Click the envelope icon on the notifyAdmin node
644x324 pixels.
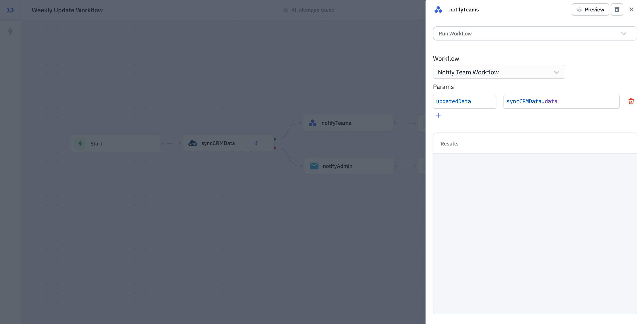click(314, 166)
